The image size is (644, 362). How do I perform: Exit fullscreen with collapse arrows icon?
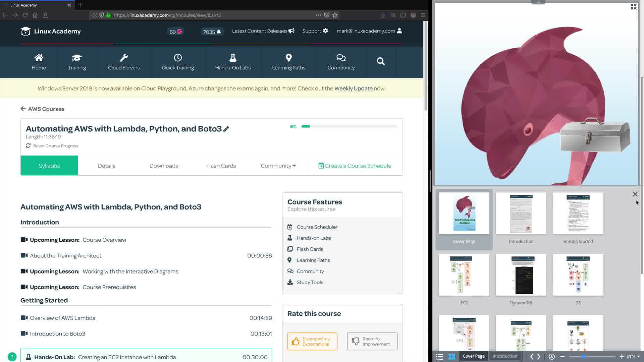click(x=633, y=7)
